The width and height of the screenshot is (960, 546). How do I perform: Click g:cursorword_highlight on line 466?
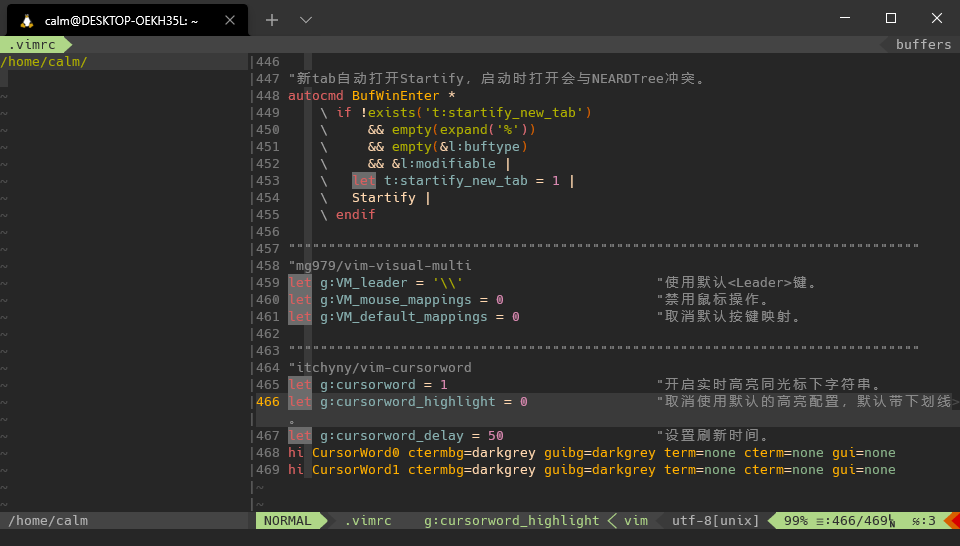tap(408, 402)
